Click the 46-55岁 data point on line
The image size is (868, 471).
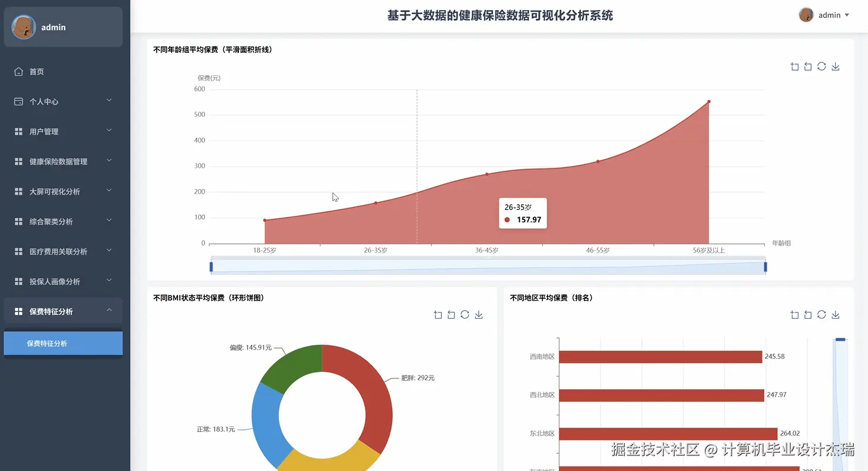coord(597,161)
